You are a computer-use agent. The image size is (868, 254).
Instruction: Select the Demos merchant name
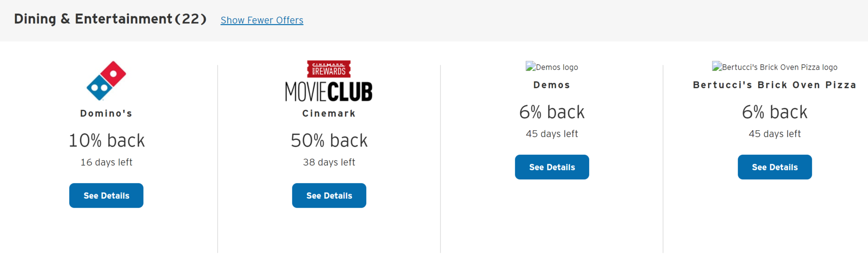(551, 84)
